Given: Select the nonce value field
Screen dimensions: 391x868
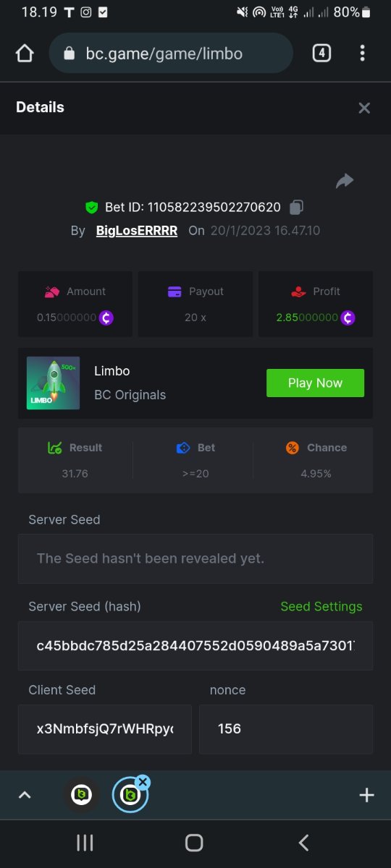Looking at the screenshot, I should tap(286, 729).
